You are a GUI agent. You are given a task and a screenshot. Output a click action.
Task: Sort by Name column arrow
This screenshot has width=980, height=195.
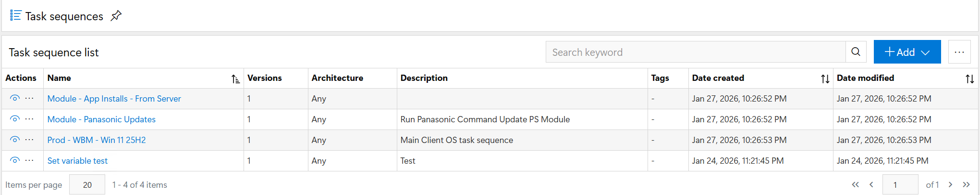(x=235, y=79)
